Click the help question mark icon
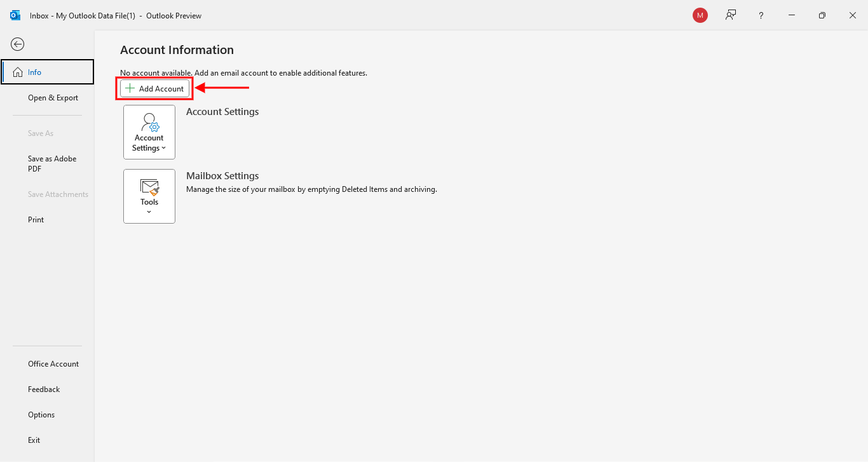The width and height of the screenshot is (868, 462). tap(761, 15)
